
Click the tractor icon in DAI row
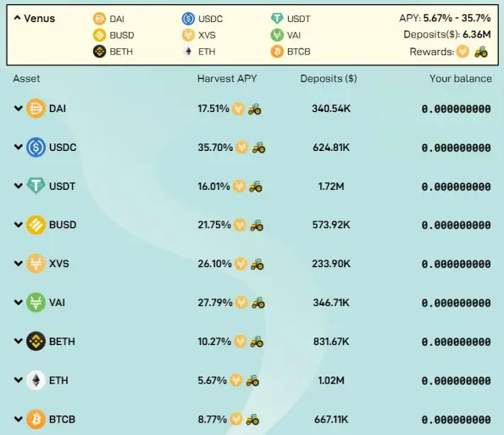click(x=255, y=109)
